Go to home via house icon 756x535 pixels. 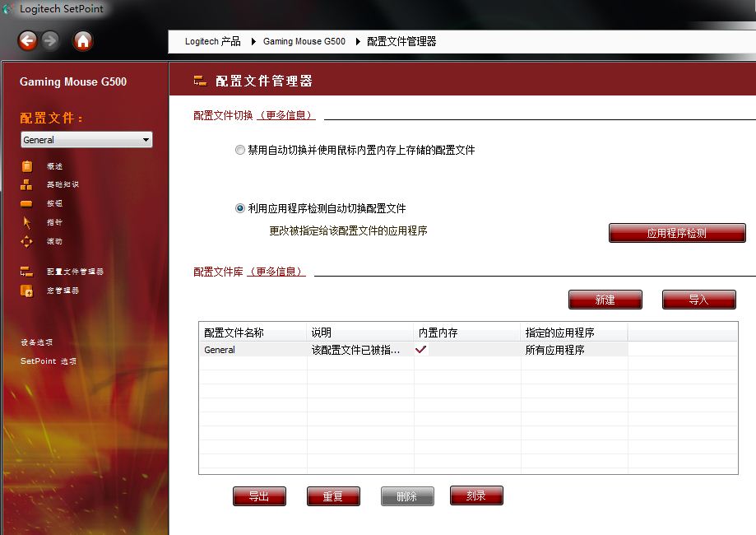pyautogui.click(x=83, y=40)
